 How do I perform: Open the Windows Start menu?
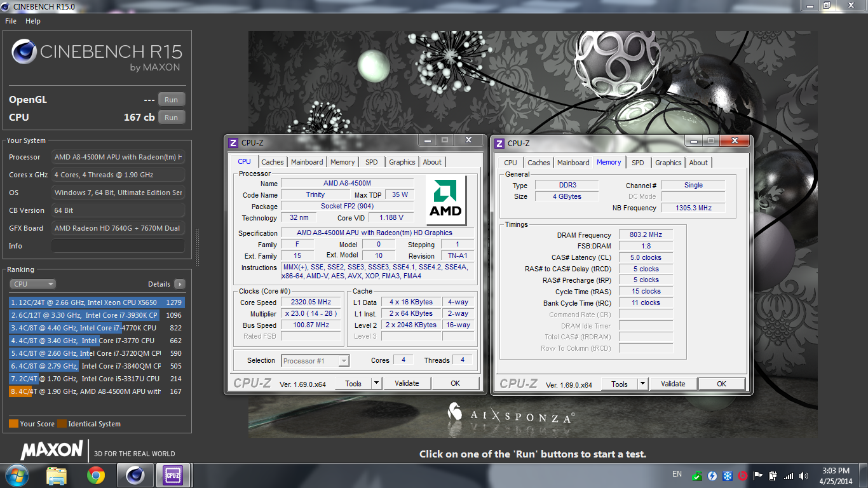click(x=17, y=475)
